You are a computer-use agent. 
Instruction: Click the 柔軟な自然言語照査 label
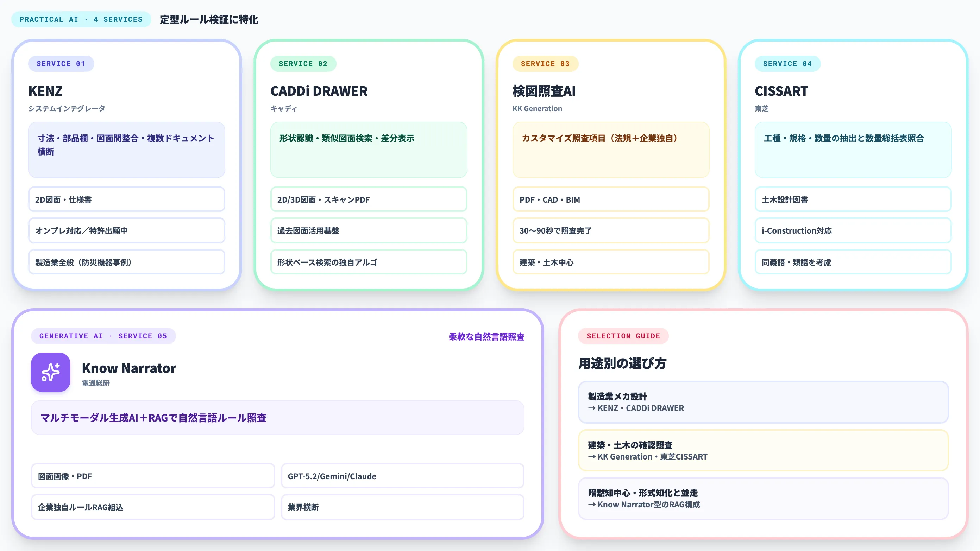(x=486, y=336)
